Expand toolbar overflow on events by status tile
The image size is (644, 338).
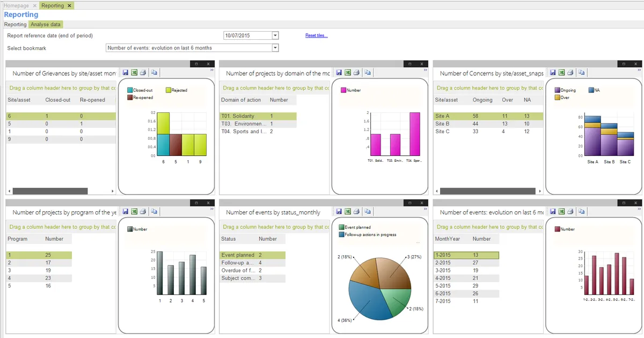pos(425,208)
